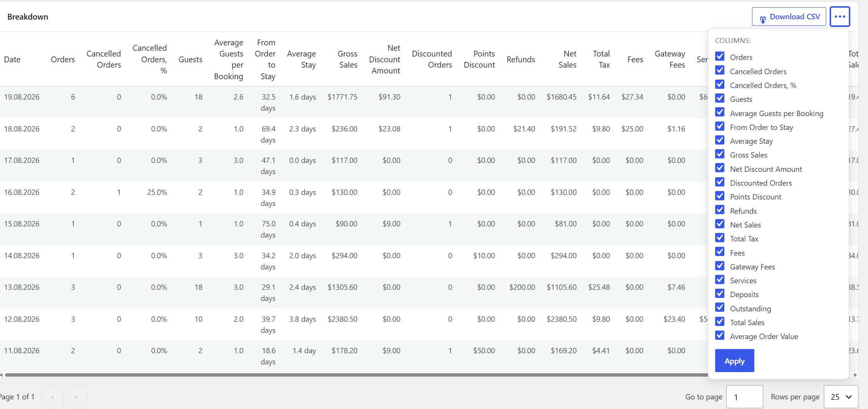Toggle the Cancelled Orders, % checkbox
The width and height of the screenshot is (868, 409).
720,84
